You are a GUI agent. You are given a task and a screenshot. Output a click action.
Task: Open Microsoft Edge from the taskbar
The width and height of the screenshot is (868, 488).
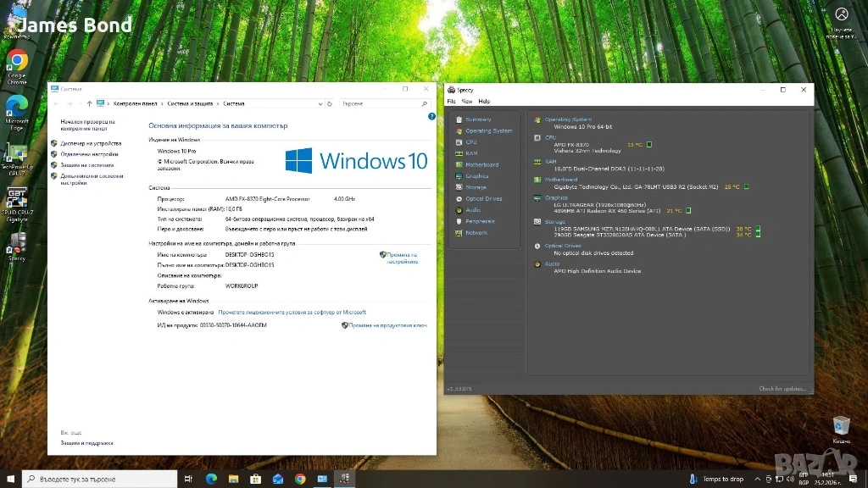click(x=211, y=479)
